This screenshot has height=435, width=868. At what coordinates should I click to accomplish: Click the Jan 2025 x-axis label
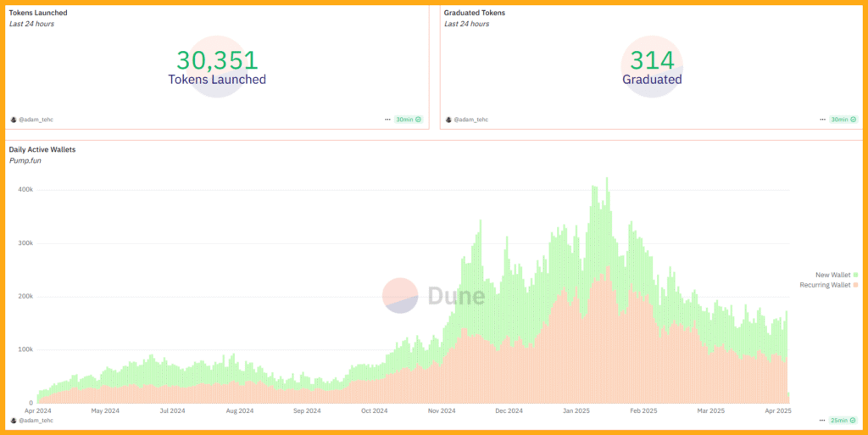tap(576, 411)
